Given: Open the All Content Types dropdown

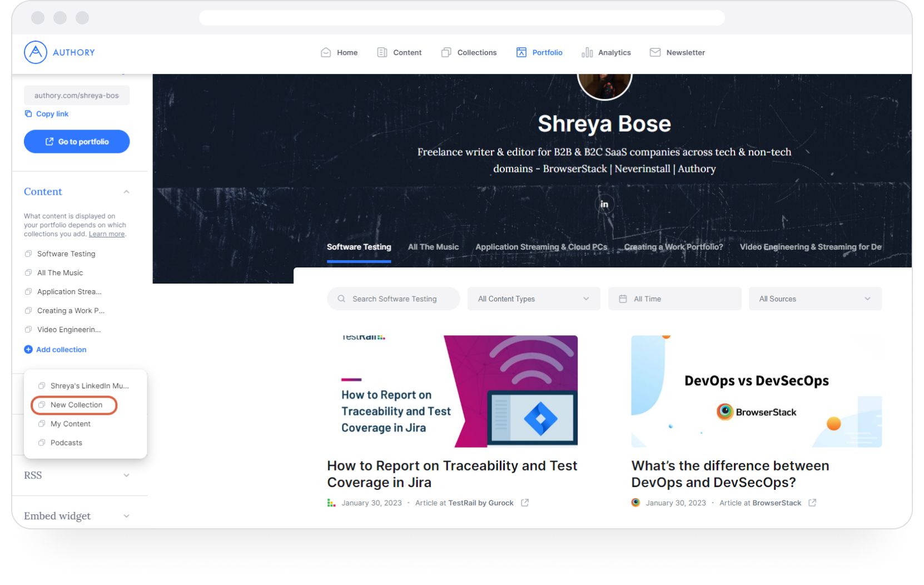Looking at the screenshot, I should click(534, 299).
